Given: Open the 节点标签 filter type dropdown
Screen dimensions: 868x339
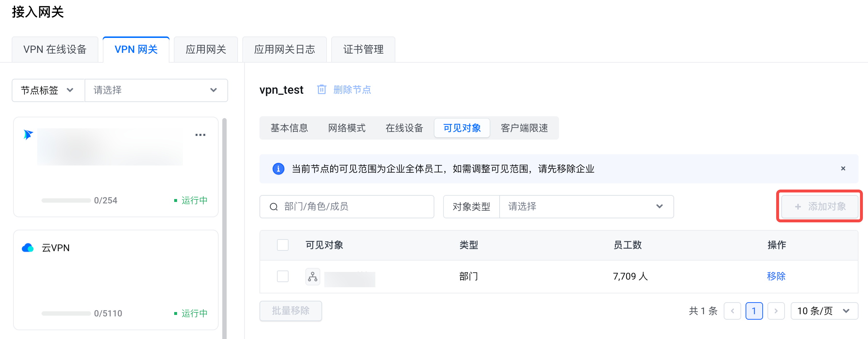Looking at the screenshot, I should pyautogui.click(x=48, y=90).
